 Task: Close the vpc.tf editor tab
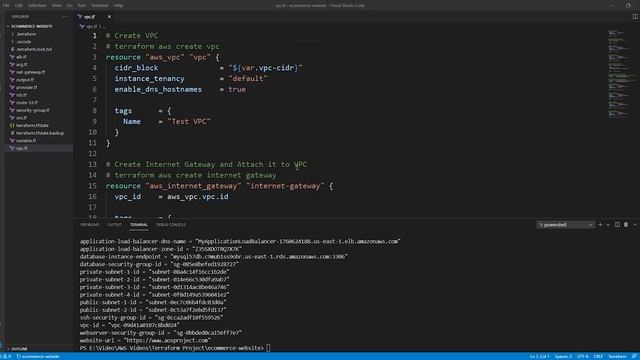[x=109, y=17]
